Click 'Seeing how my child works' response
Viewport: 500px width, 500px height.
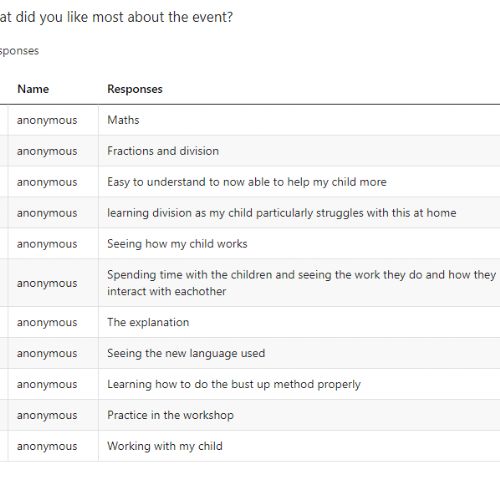click(177, 244)
